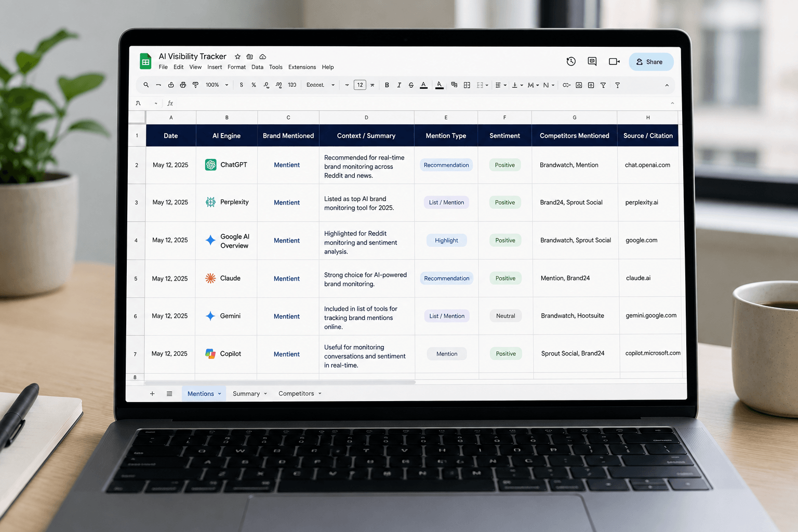Image resolution: width=798 pixels, height=532 pixels.
Task: Toggle bold formatting
Action: pos(387,85)
